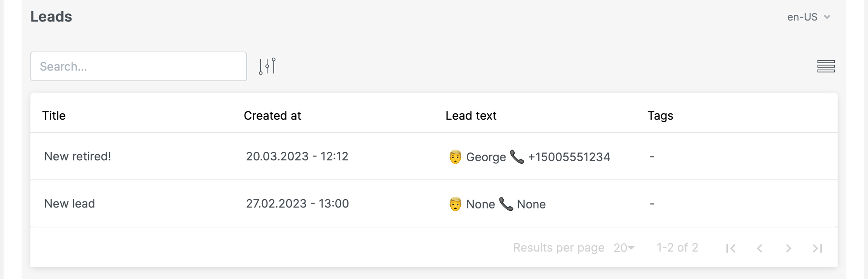Go to the next results page
The width and height of the screenshot is (868, 279).
tap(788, 248)
